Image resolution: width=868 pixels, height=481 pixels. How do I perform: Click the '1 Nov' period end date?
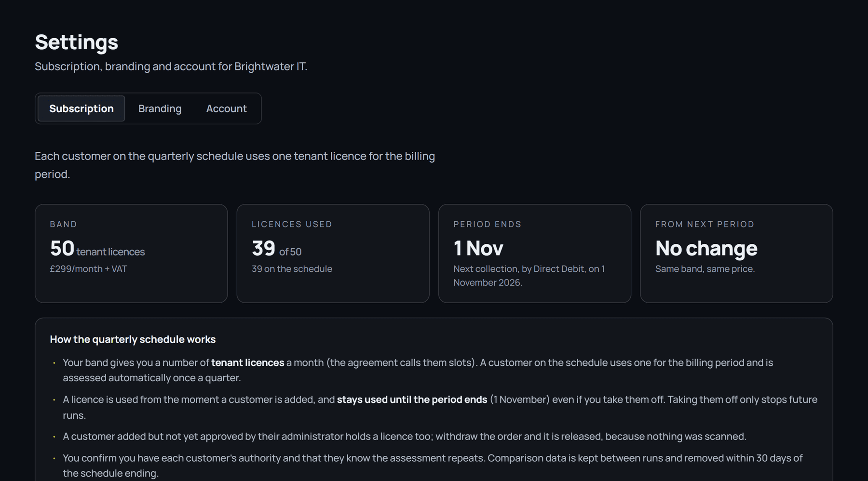pos(478,249)
